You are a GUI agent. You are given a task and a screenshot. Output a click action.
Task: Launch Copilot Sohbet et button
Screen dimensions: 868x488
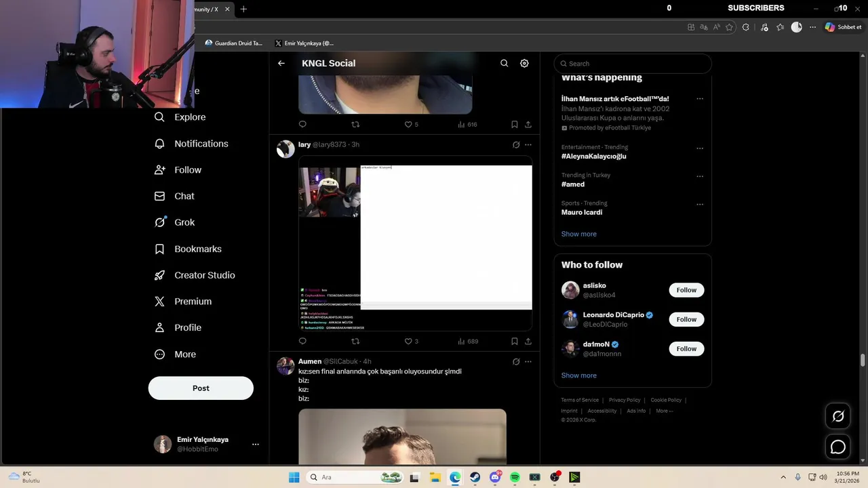(844, 27)
